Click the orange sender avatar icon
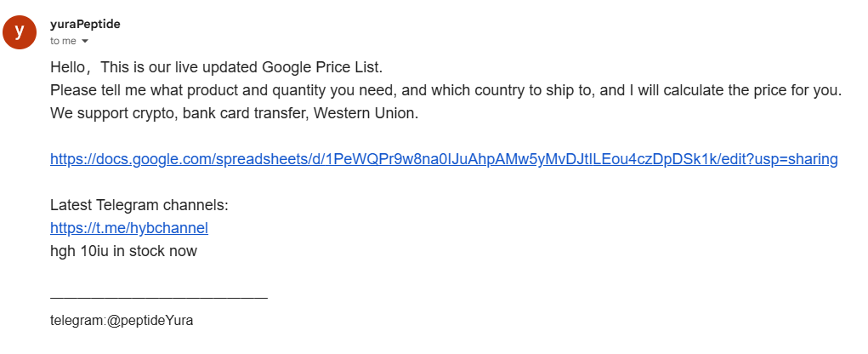This screenshot has height=354, width=868. click(20, 31)
